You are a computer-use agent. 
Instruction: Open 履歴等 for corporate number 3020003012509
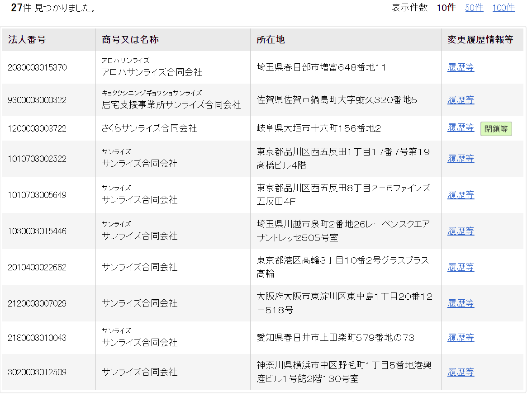(461, 372)
